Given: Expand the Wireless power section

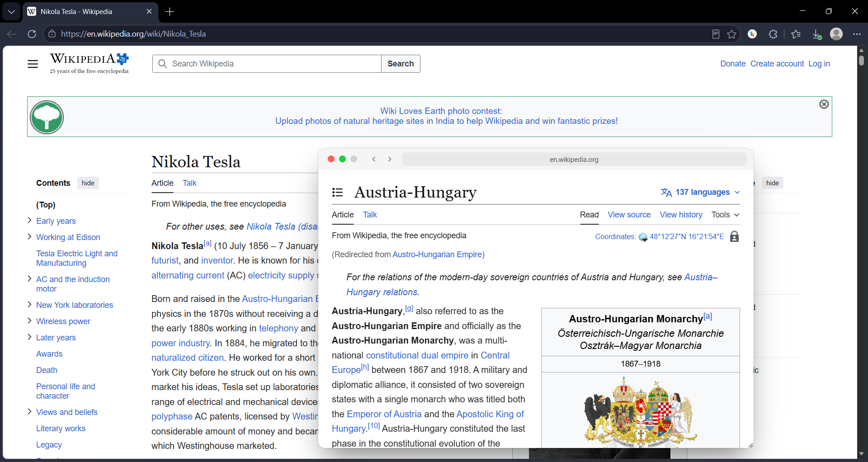Looking at the screenshot, I should coord(29,321).
